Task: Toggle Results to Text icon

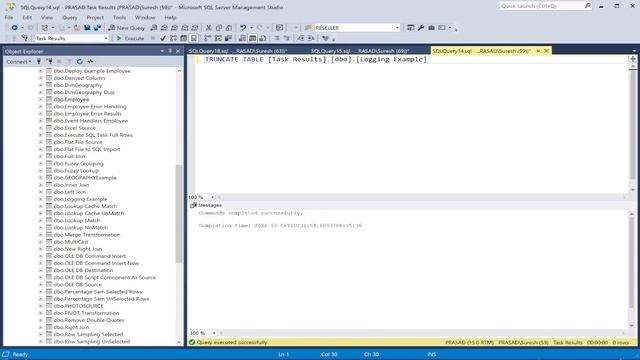Action: click(x=242, y=38)
